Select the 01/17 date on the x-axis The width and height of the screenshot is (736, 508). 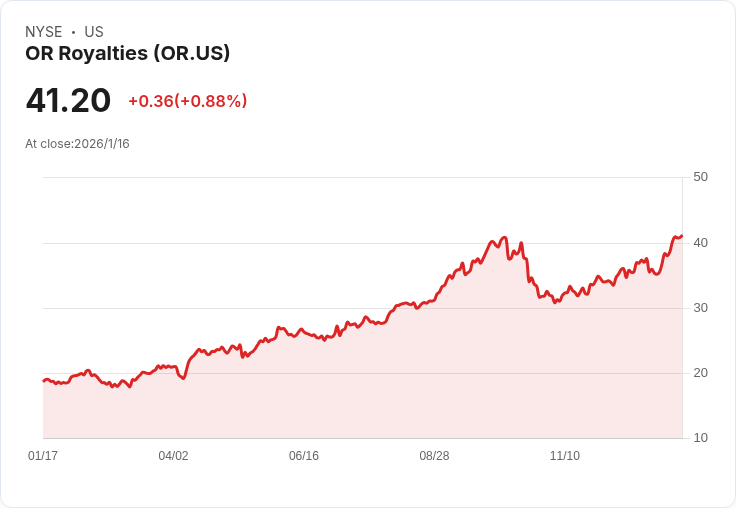[x=43, y=456]
